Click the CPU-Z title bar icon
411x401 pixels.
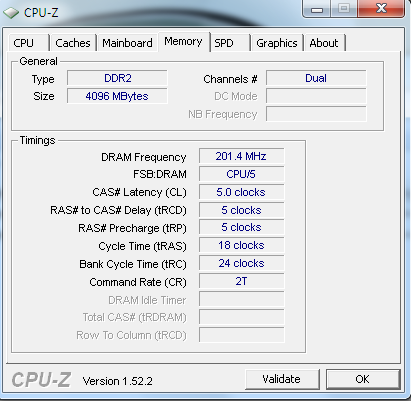tap(11, 13)
